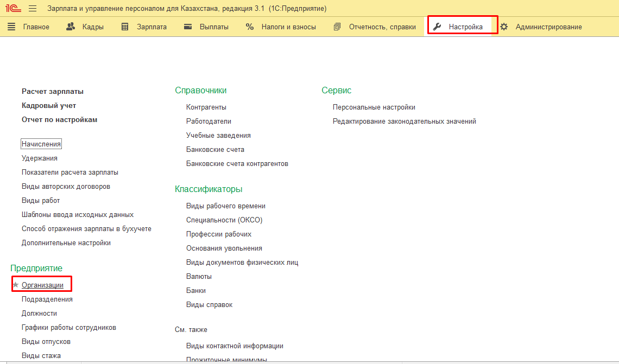Click the percent icon for Налоги и взносы
619x364 pixels.
pos(250,27)
